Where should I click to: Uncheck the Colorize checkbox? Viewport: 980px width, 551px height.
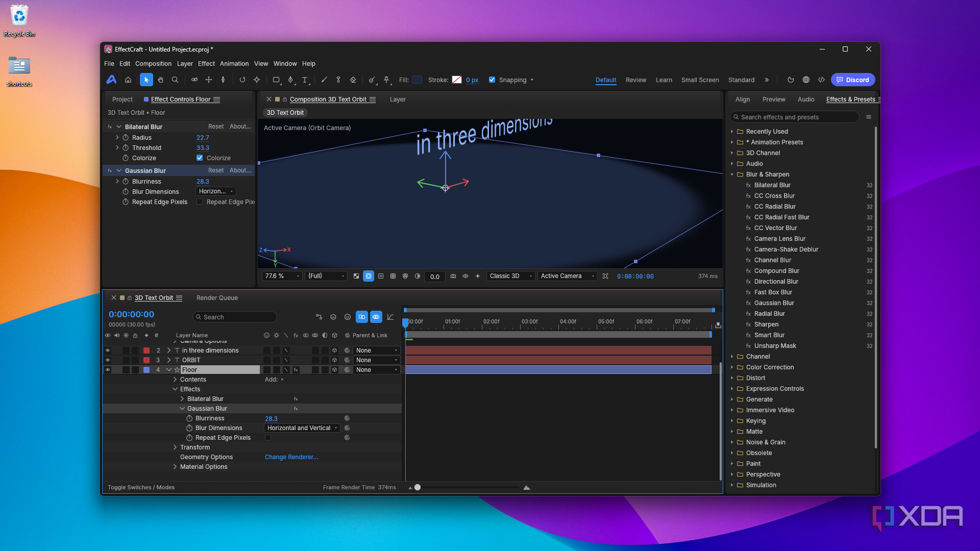[200, 158]
